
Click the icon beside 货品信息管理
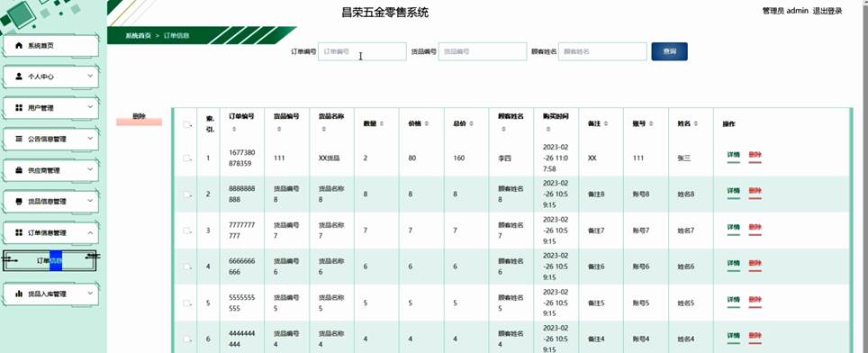point(20,202)
